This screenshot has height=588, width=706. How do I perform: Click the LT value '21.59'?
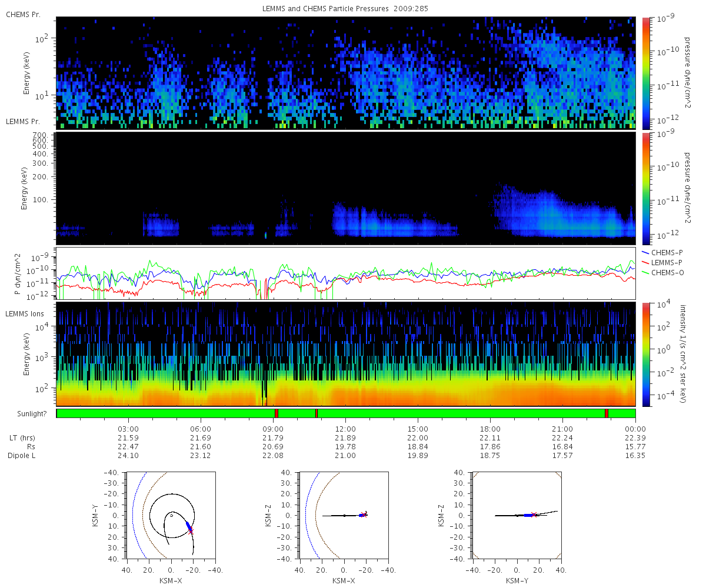pos(128,438)
